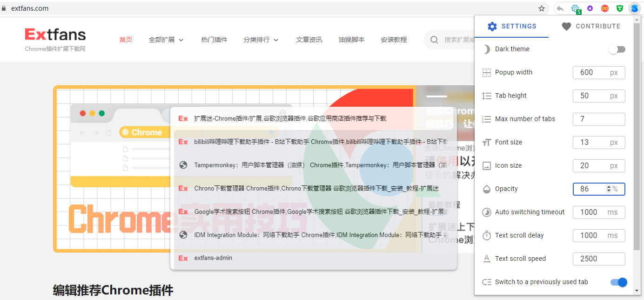Open the 热门插件 nav item
644x300 pixels.
[214, 40]
